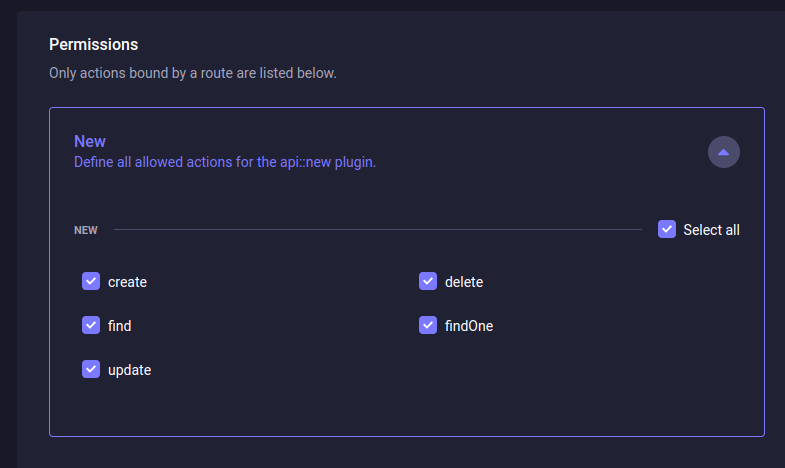The image size is (785, 468).
Task: Click the divider line beside NEW label
Action: [x=378, y=230]
